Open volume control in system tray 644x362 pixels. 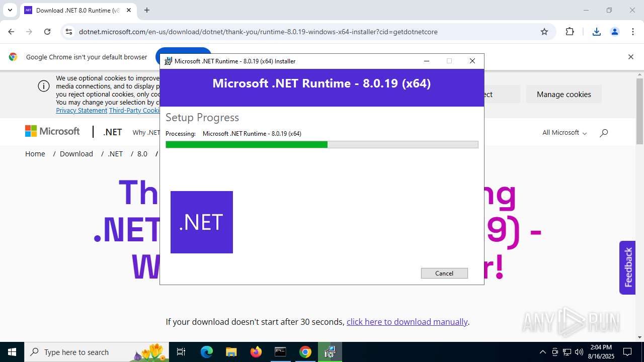pos(579,352)
